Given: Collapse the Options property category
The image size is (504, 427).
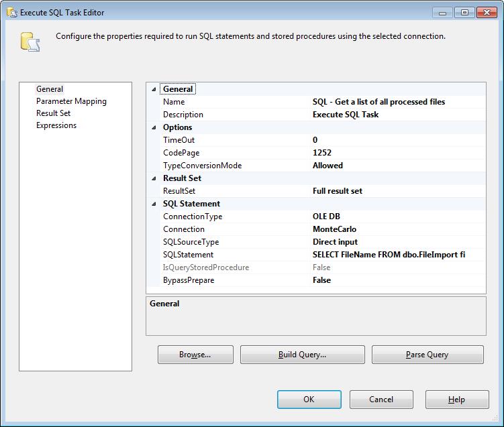Looking at the screenshot, I should pyautogui.click(x=154, y=127).
